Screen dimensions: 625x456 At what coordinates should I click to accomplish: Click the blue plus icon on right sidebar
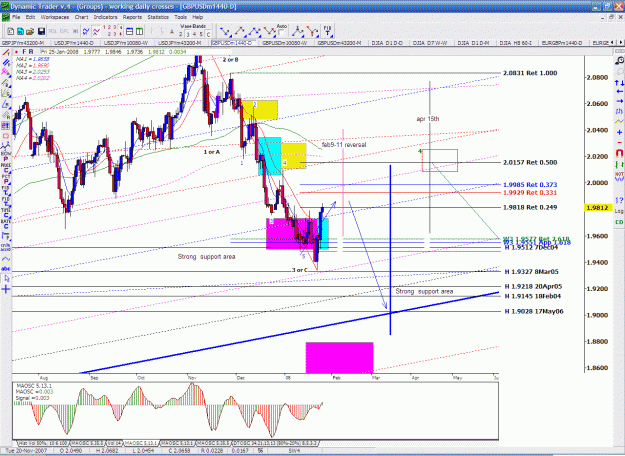click(x=619, y=132)
